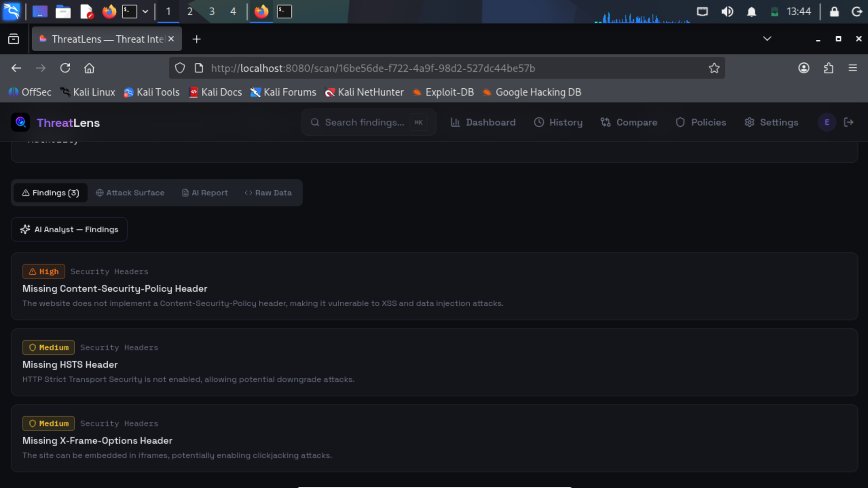Open the Extensions menu
Screen dimensions: 868x488
(x=829, y=68)
